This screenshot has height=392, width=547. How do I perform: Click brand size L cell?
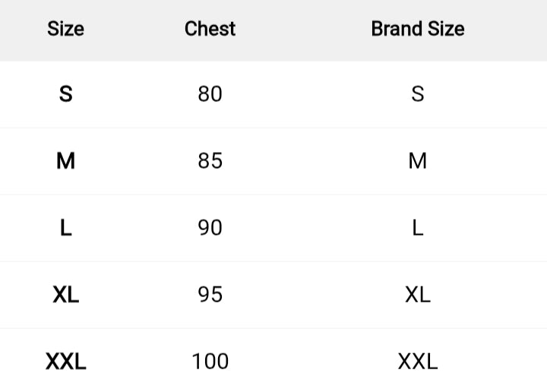[x=417, y=228]
